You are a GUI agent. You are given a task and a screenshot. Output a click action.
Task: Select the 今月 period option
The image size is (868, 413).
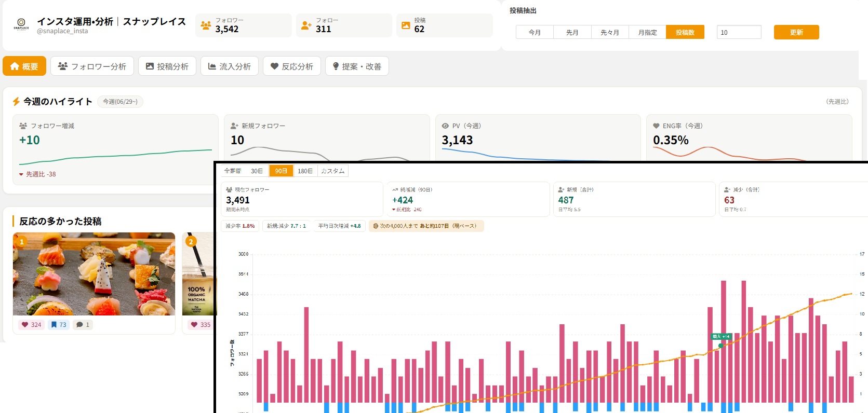click(535, 32)
